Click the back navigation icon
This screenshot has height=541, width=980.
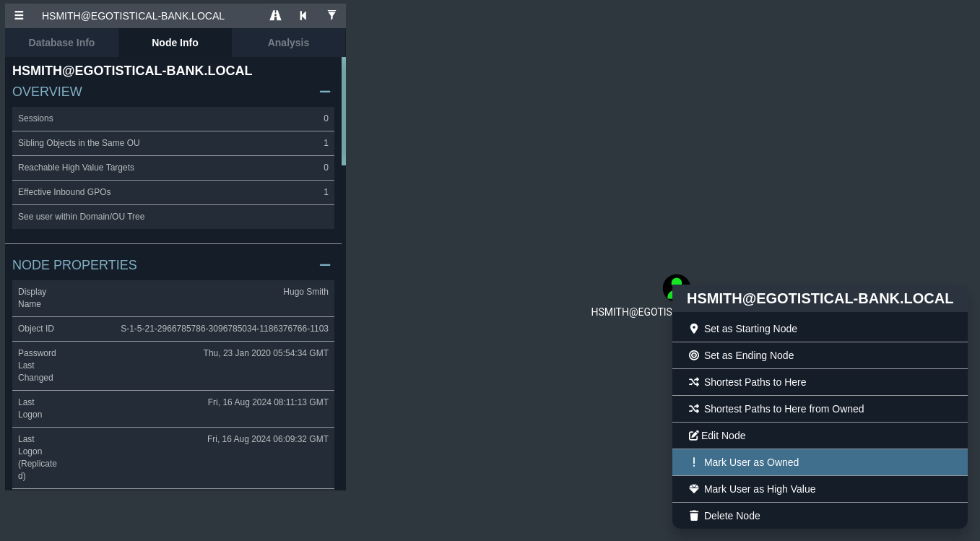303,15
